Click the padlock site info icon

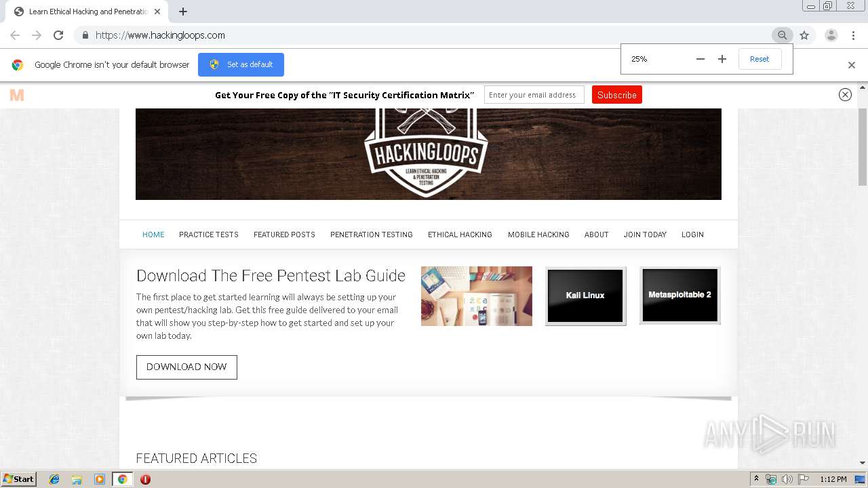pyautogui.click(x=85, y=35)
